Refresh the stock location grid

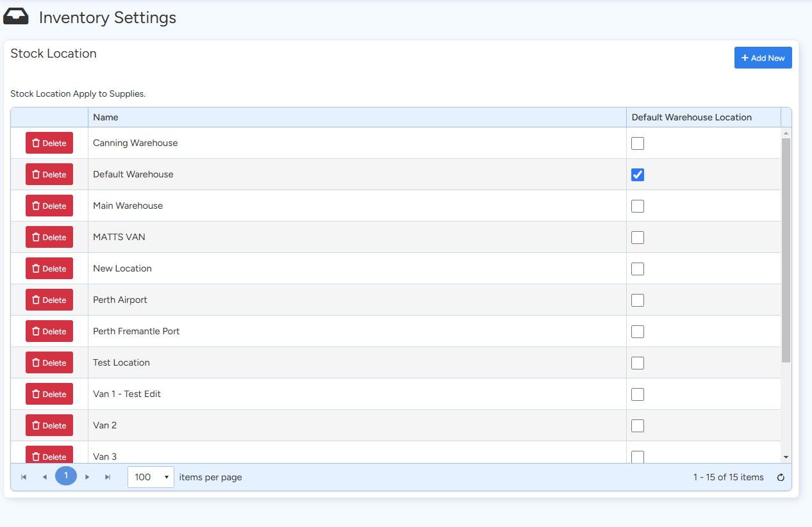point(781,477)
